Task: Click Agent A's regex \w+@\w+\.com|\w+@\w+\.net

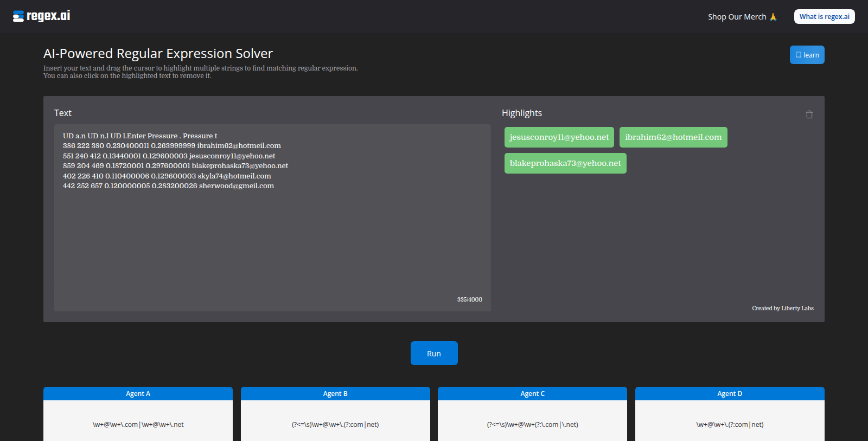Action: pos(138,425)
